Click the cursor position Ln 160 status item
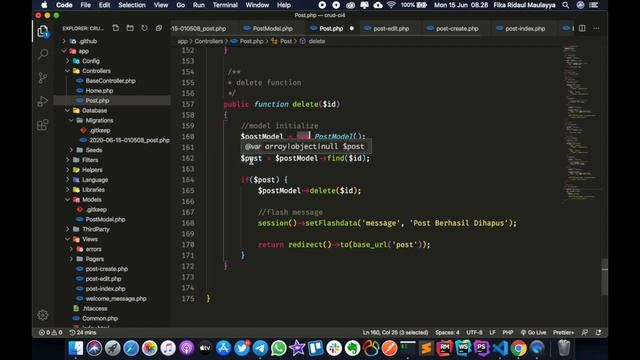Viewport: 640px width, 360px height. pos(395,332)
